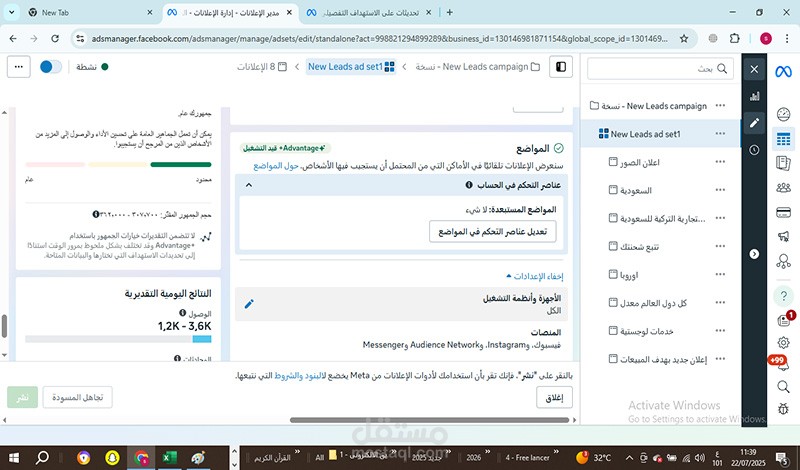Edit devices and operating systems pencil icon
Image resolution: width=800 pixels, height=470 pixels.
coord(249,304)
